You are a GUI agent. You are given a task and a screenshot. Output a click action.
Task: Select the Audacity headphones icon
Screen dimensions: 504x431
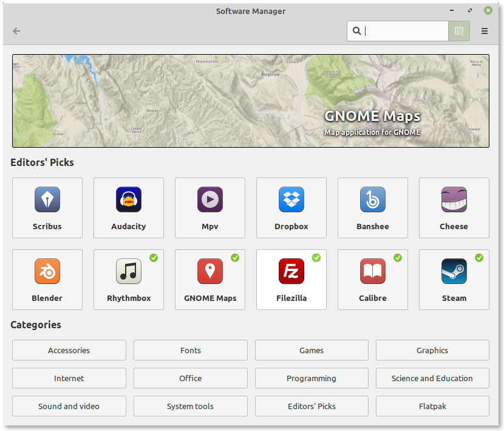129,200
